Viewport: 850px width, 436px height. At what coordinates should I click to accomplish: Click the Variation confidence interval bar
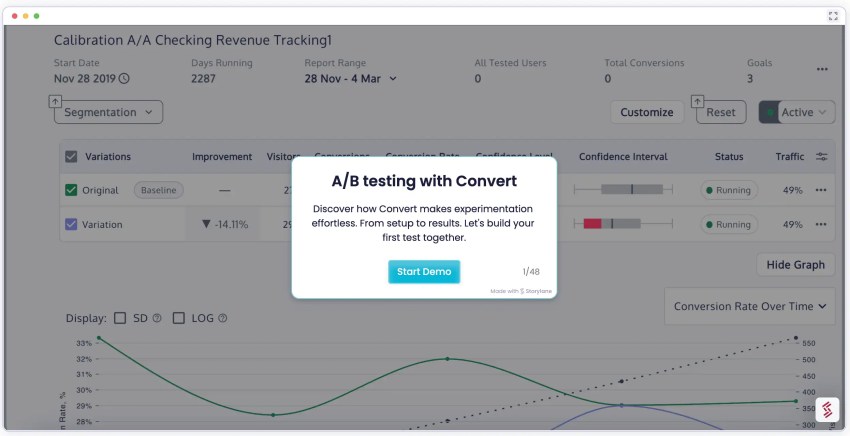click(x=623, y=223)
